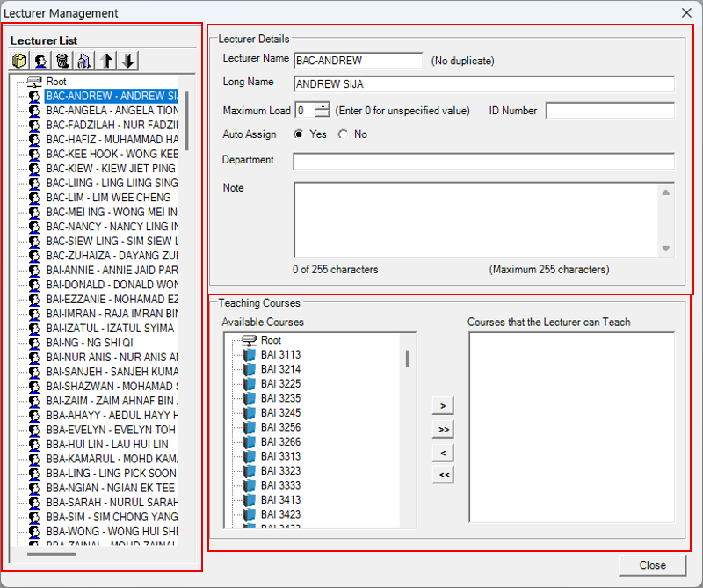Select lecturer BAC-ANDREW - ANDREW SIJA

tap(112, 96)
